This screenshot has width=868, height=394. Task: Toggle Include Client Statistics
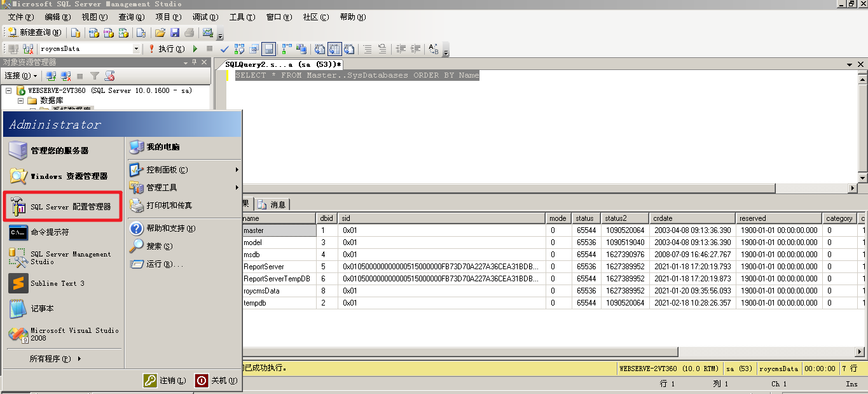coord(301,48)
